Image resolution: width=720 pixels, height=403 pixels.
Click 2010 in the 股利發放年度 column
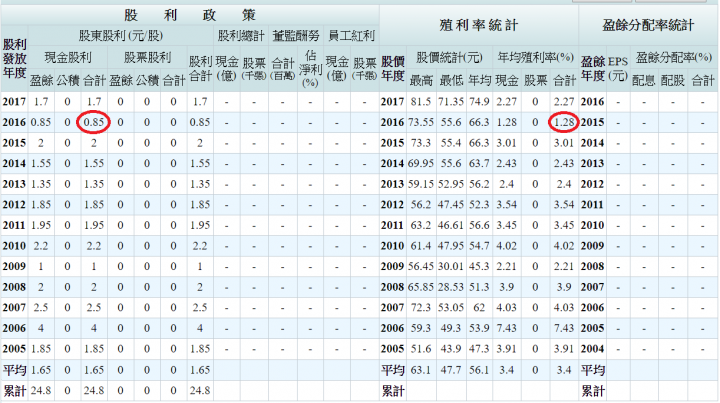click(x=14, y=246)
